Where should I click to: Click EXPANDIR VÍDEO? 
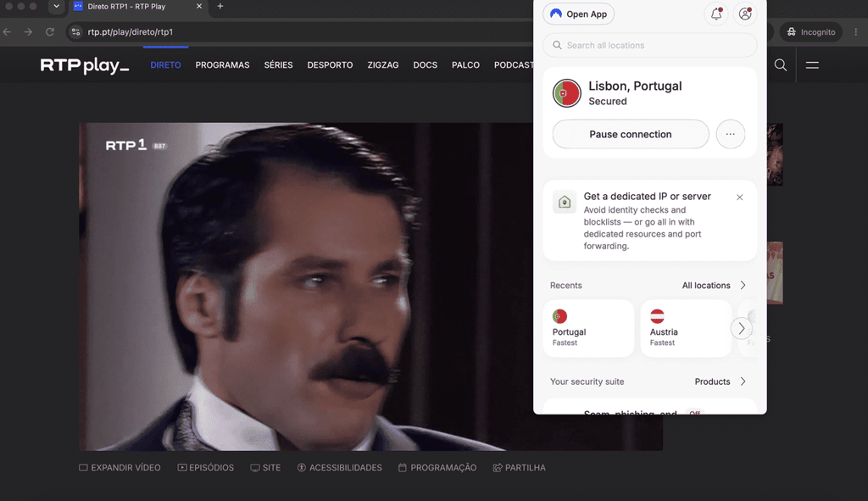120,468
